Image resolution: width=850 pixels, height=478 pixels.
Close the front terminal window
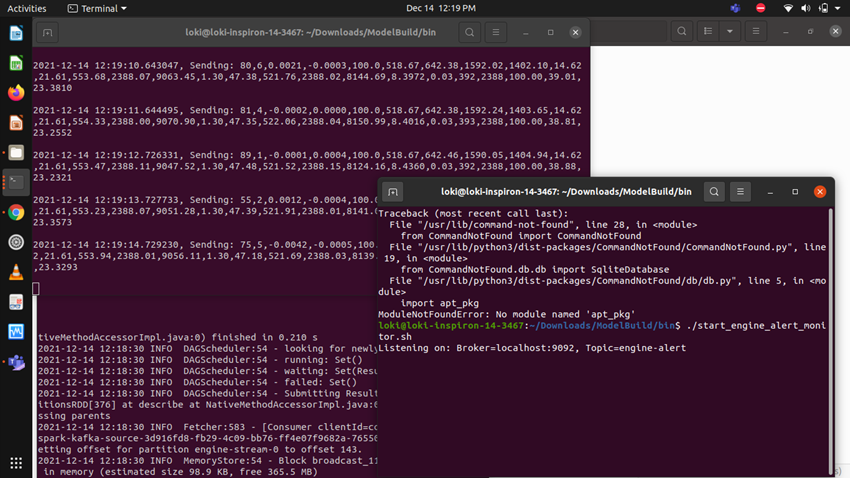click(820, 192)
